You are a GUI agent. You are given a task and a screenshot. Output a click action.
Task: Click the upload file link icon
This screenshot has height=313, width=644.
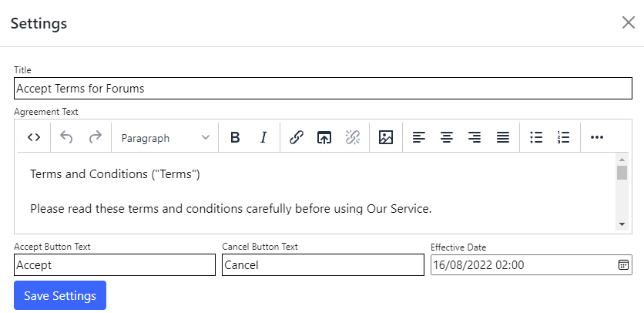324,138
